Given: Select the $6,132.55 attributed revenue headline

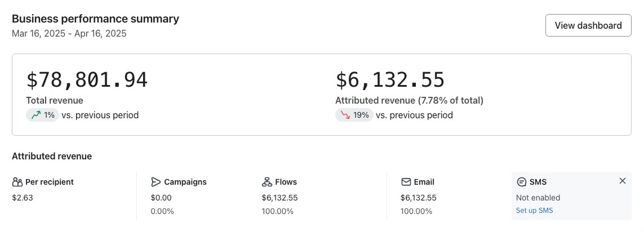Looking at the screenshot, I should point(390,79).
